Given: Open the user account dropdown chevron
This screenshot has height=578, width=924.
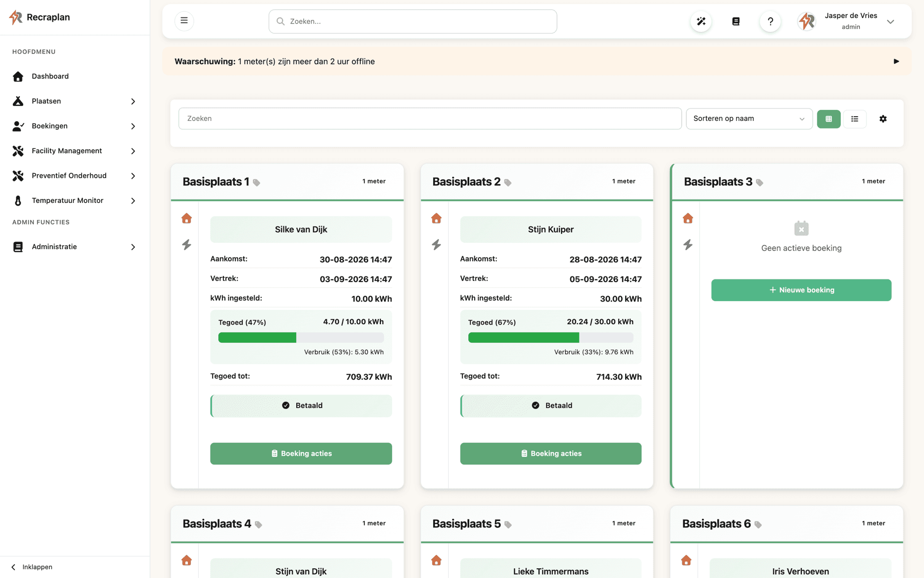Looking at the screenshot, I should [891, 22].
